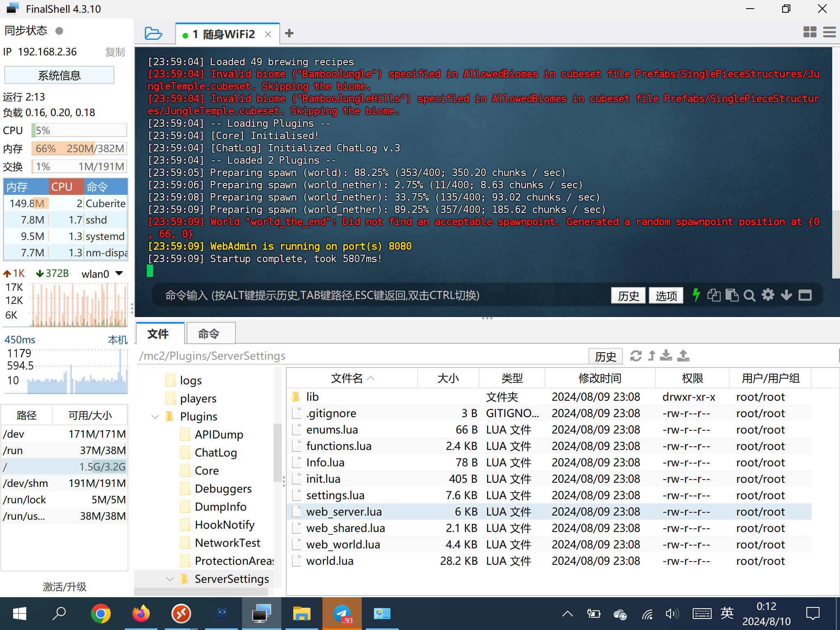Select the players folder in tree
The height and width of the screenshot is (630, 840).
pos(198,399)
